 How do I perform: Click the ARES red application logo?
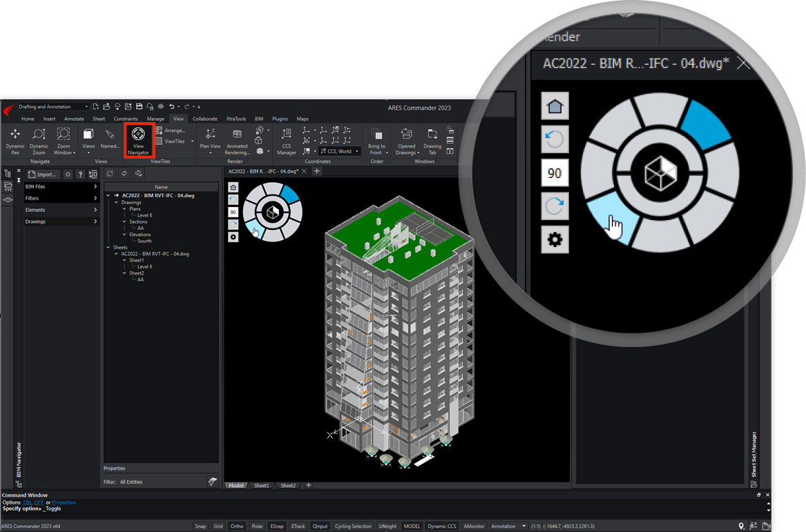point(9,110)
